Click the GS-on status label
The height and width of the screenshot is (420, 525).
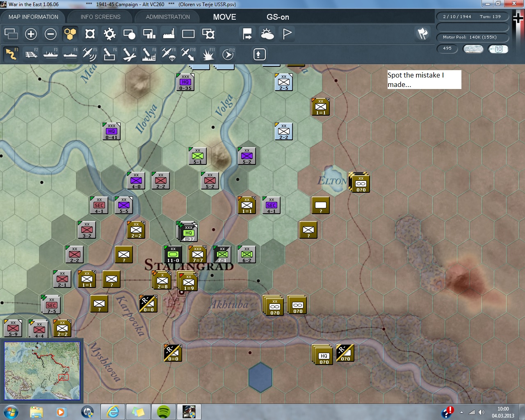pos(278,17)
